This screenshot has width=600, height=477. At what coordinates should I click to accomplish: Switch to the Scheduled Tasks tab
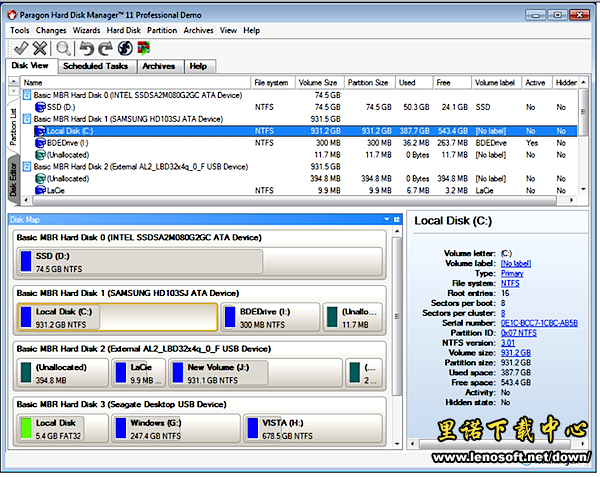[95, 66]
